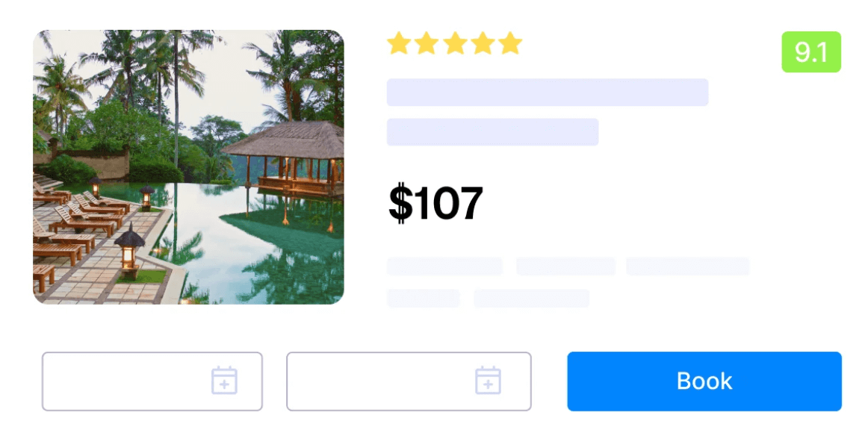Image resolution: width=868 pixels, height=439 pixels.
Task: Open the second date field's calendar icon
Action: (489, 380)
